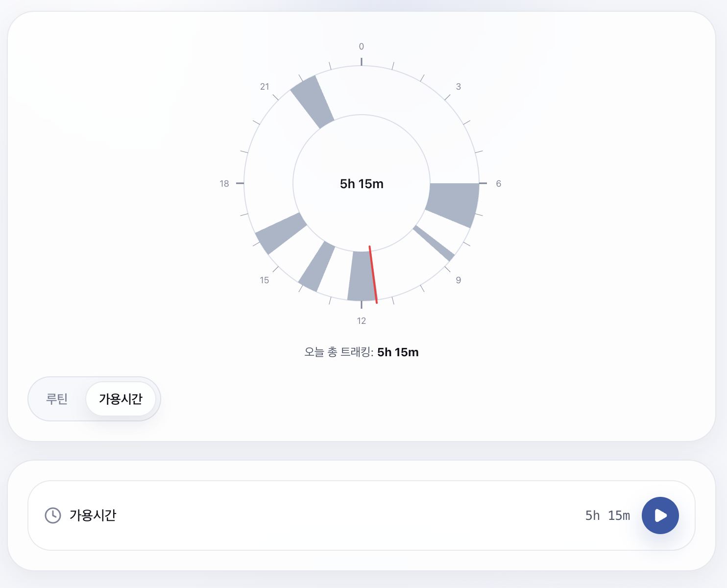Toggle the 루틴/가용시간 switch container
The image size is (727, 588).
pos(94,399)
